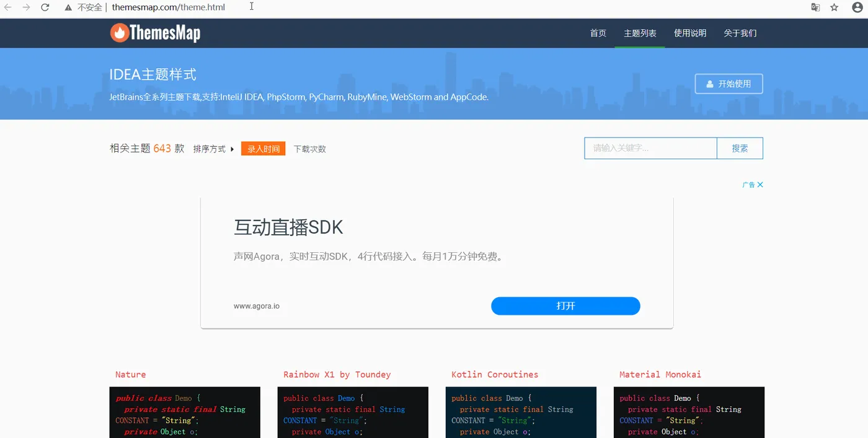Select the 主题列表 navigation tab
Screen dimensions: 868x438
click(640, 33)
